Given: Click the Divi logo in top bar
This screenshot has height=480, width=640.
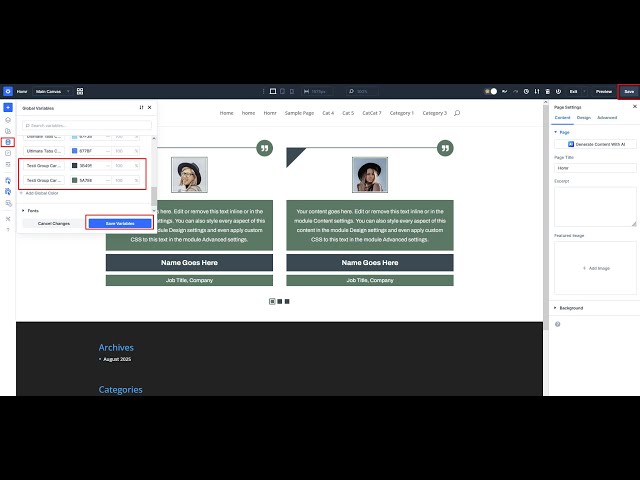Looking at the screenshot, I should [8, 91].
